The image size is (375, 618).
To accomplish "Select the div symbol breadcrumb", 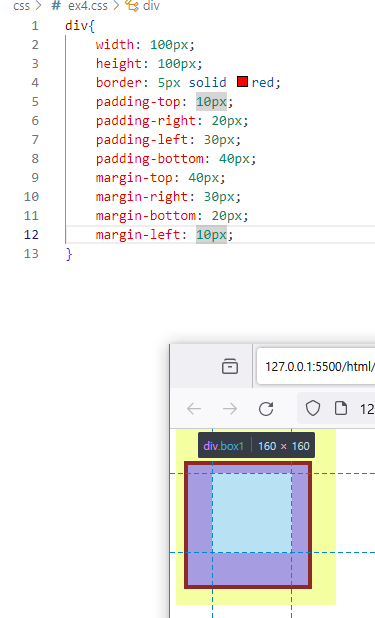I will click(151, 6).
